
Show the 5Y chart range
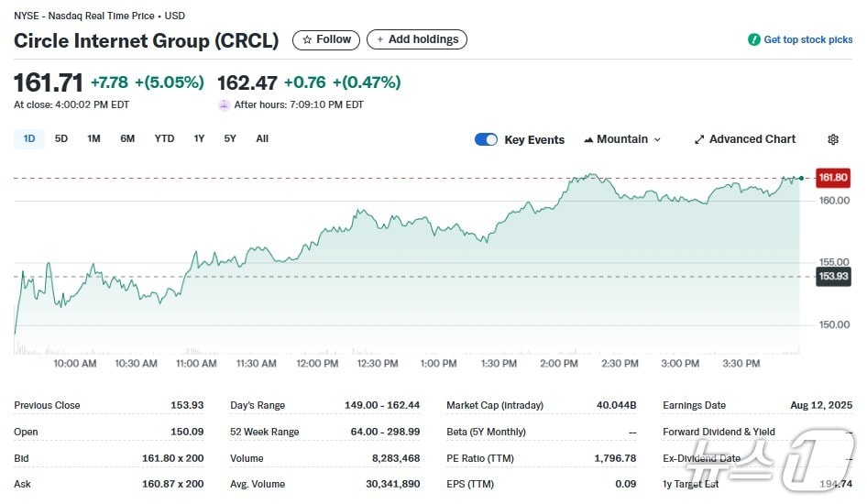tap(230, 138)
